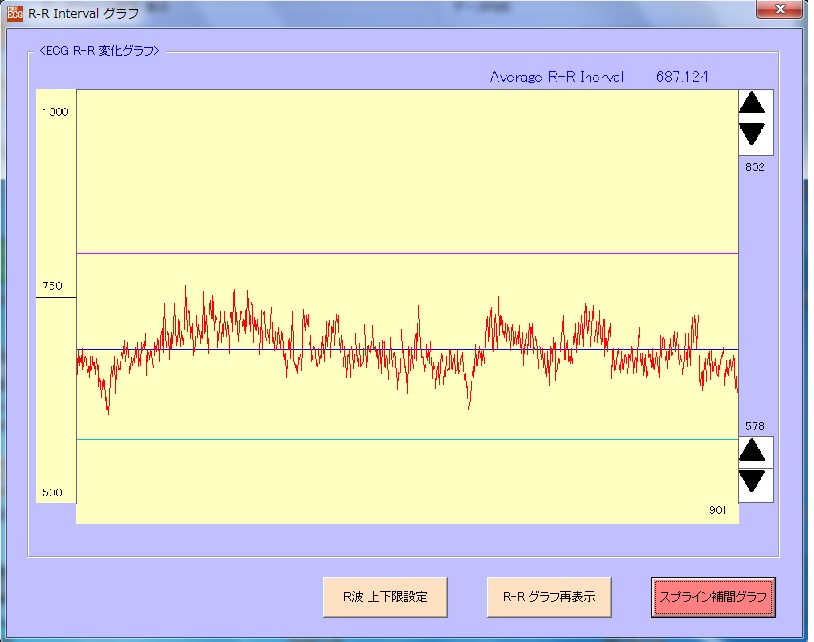Click the up arrow above the 832 value
814x642 pixels.
click(752, 103)
